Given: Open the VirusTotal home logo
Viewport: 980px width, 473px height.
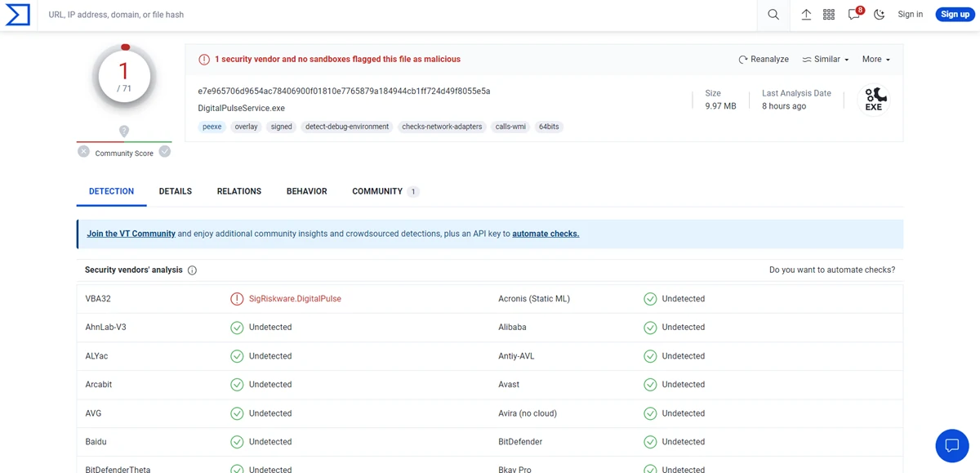Looking at the screenshot, I should tap(17, 15).
